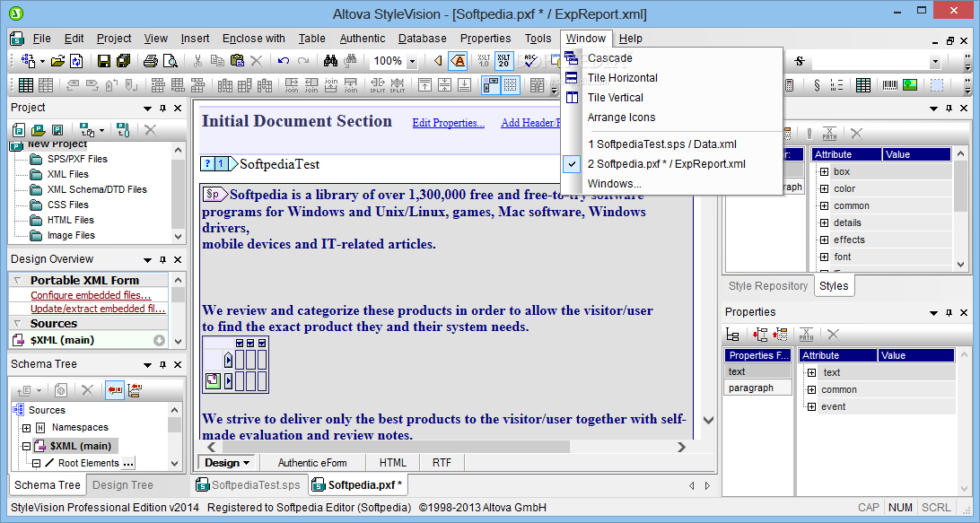
Task: Pin the Properties panel
Action: (x=949, y=312)
